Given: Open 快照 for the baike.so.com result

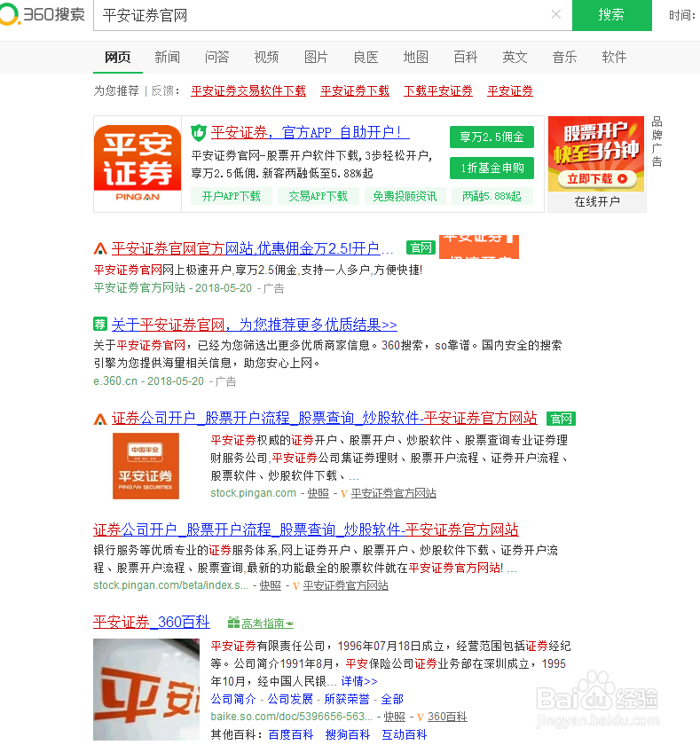Looking at the screenshot, I should 395,717.
